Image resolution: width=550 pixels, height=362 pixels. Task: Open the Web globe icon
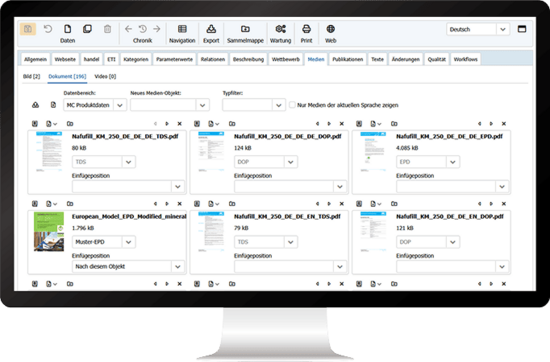[x=330, y=34]
